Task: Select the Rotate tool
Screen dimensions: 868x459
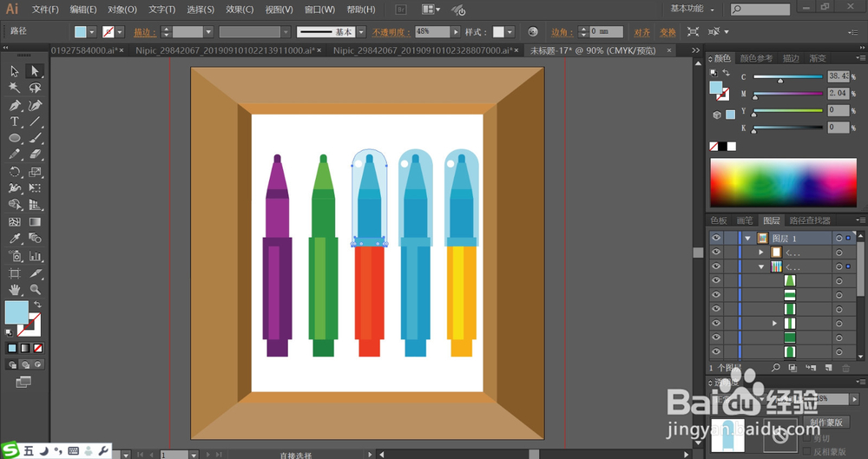Action: [x=15, y=172]
